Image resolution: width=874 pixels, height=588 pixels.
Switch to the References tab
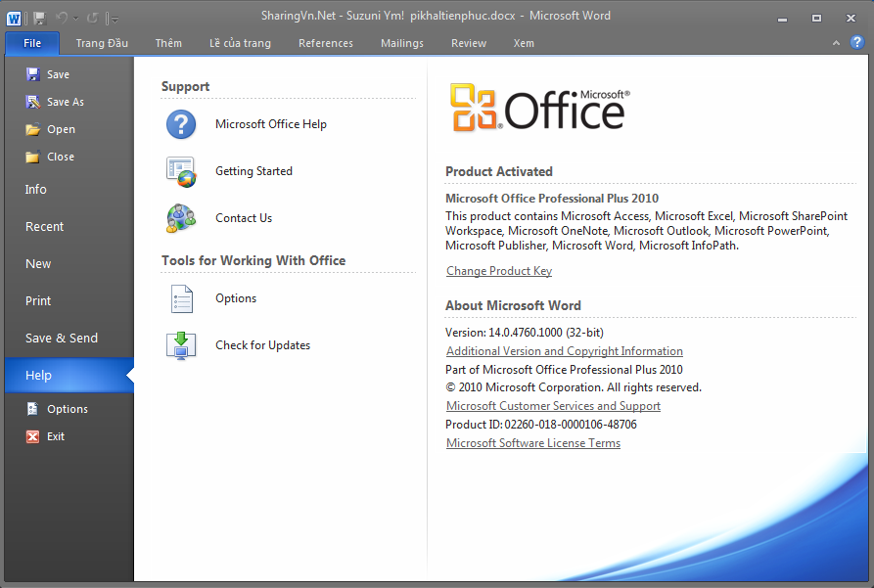(x=326, y=43)
